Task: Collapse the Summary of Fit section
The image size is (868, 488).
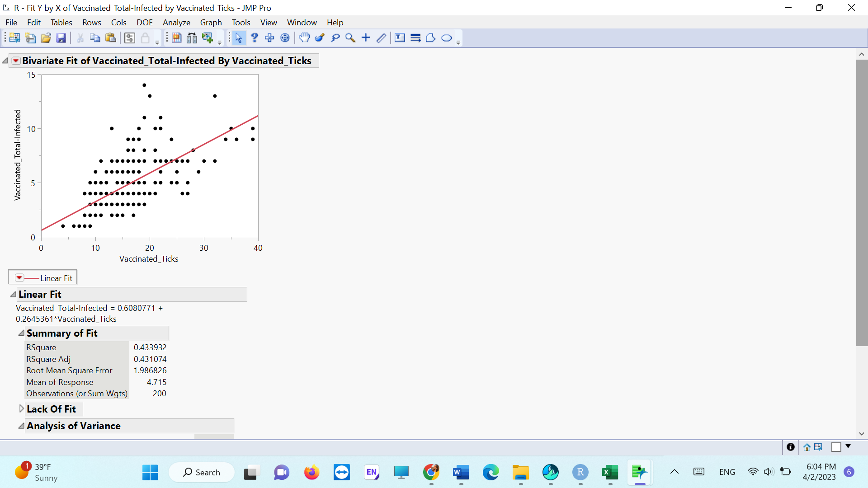Action: tap(21, 333)
